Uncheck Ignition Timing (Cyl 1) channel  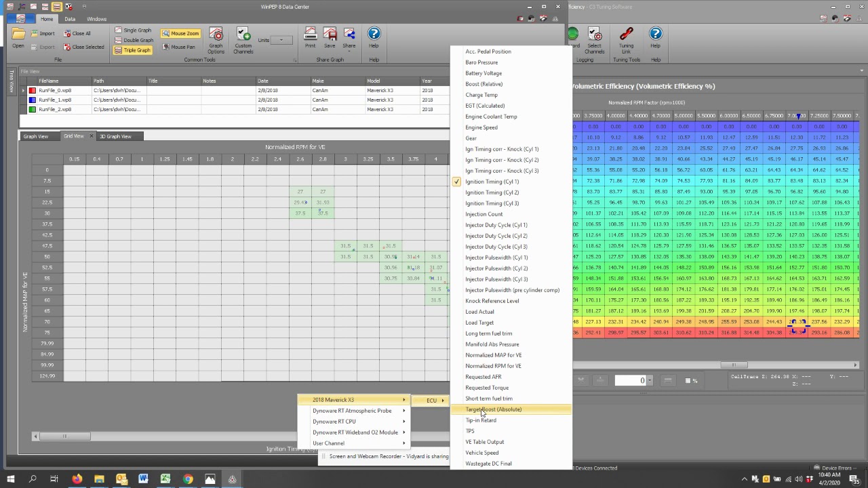point(511,182)
